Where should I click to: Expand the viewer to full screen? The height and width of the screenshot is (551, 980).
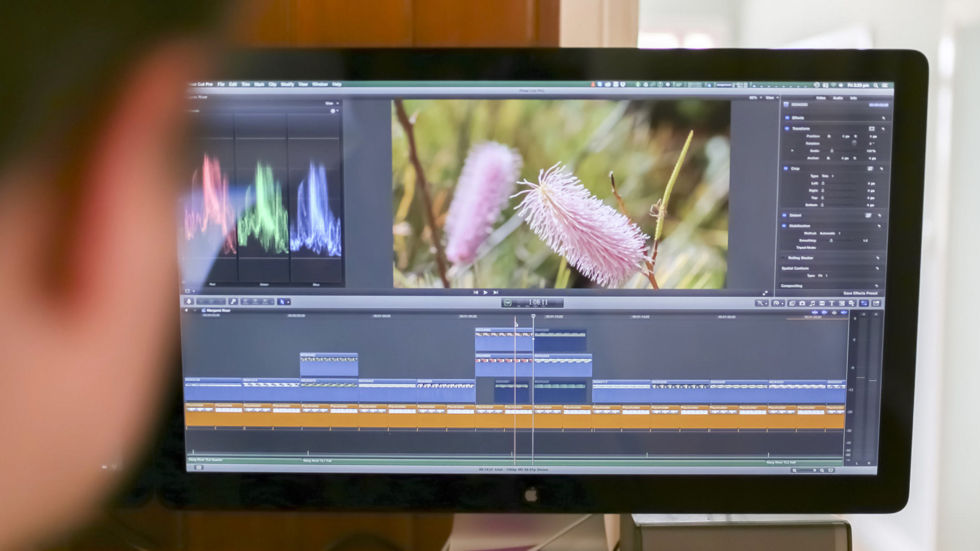pyautogui.click(x=765, y=293)
